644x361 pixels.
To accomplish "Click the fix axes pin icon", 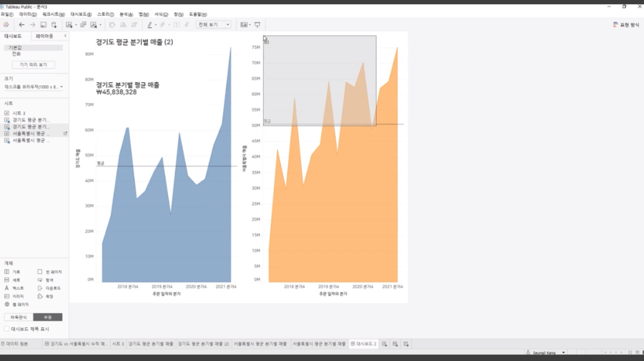I will click(x=187, y=24).
